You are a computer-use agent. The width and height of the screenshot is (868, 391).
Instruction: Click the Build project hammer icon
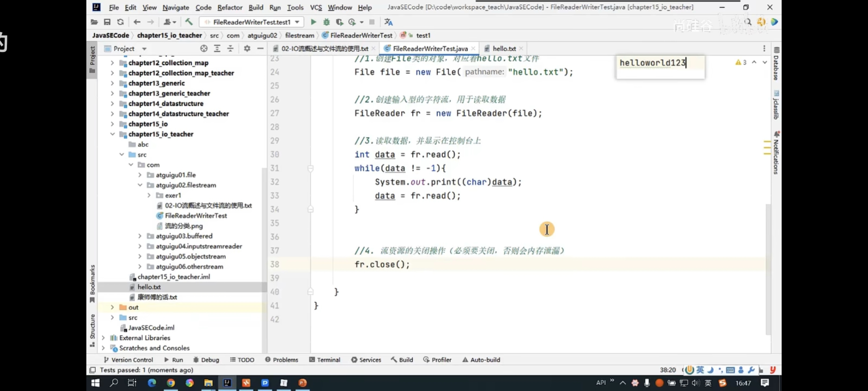point(189,22)
